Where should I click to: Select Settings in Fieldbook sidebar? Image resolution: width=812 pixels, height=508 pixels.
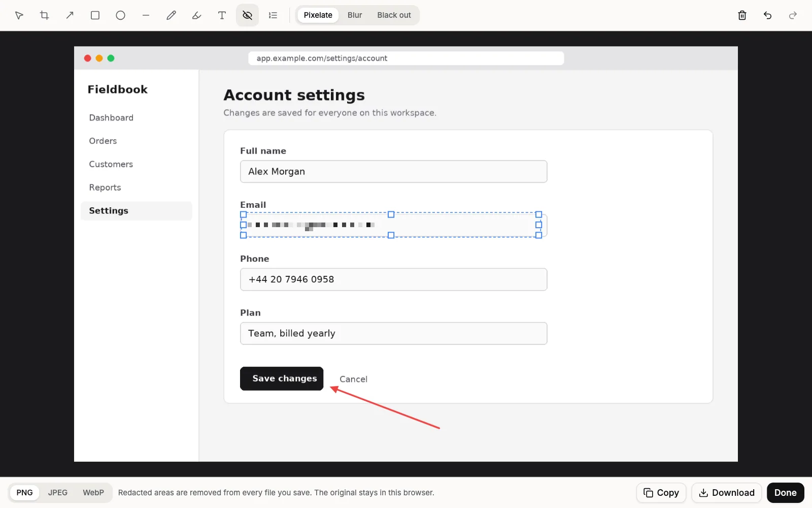[136, 211]
